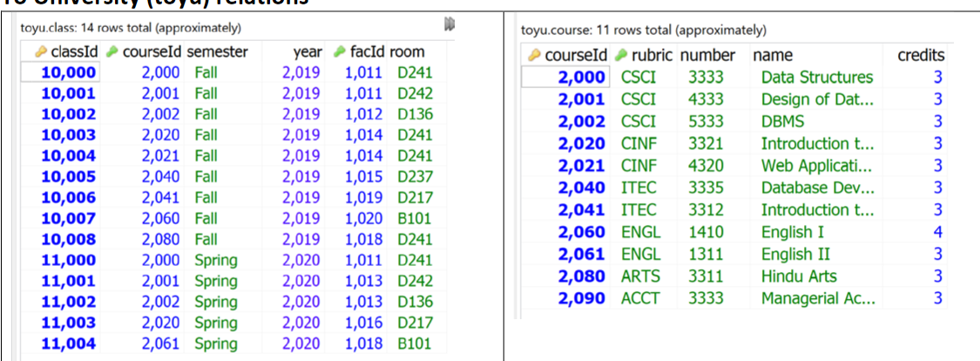Select classId cell 11,004
980x361 pixels.
pos(69,344)
